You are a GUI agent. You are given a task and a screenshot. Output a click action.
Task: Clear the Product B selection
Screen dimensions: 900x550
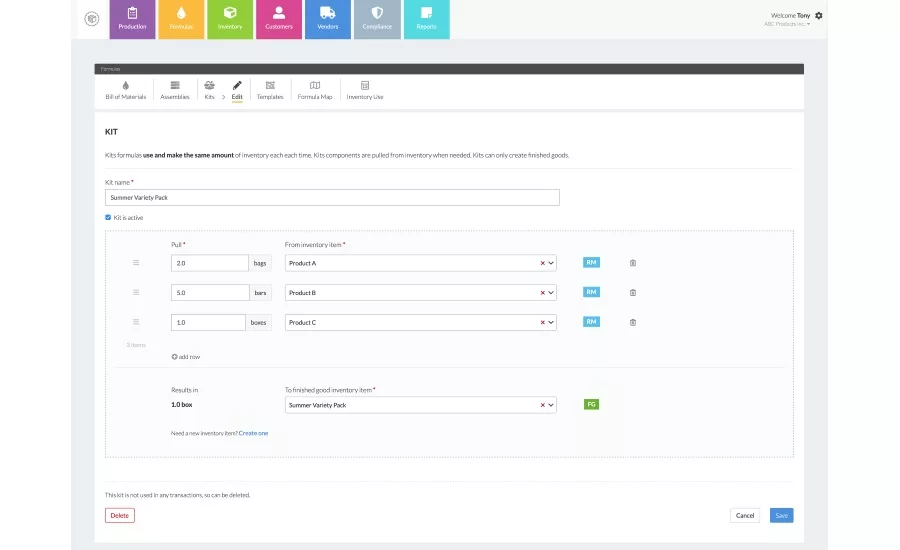pyautogui.click(x=542, y=293)
